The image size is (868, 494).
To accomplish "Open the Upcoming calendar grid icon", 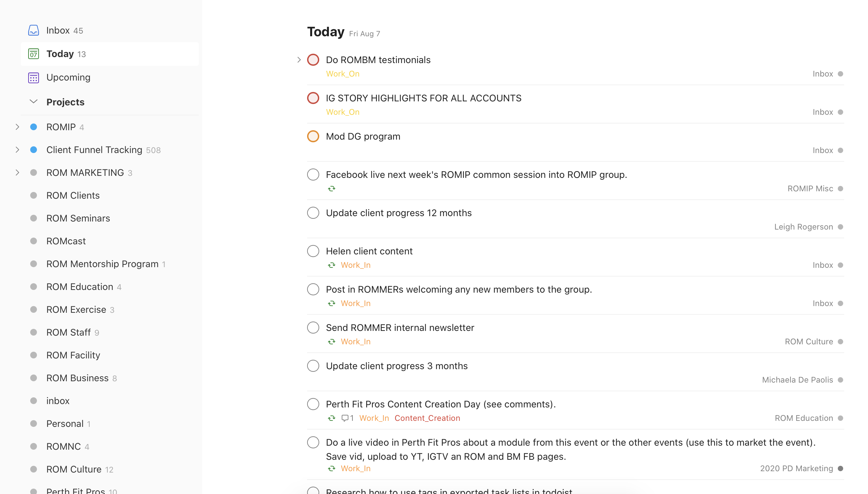I will tap(33, 78).
